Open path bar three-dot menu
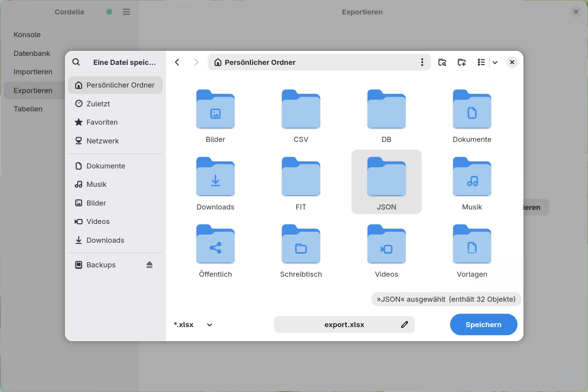Screen dimensions: 588x392 coord(422,62)
